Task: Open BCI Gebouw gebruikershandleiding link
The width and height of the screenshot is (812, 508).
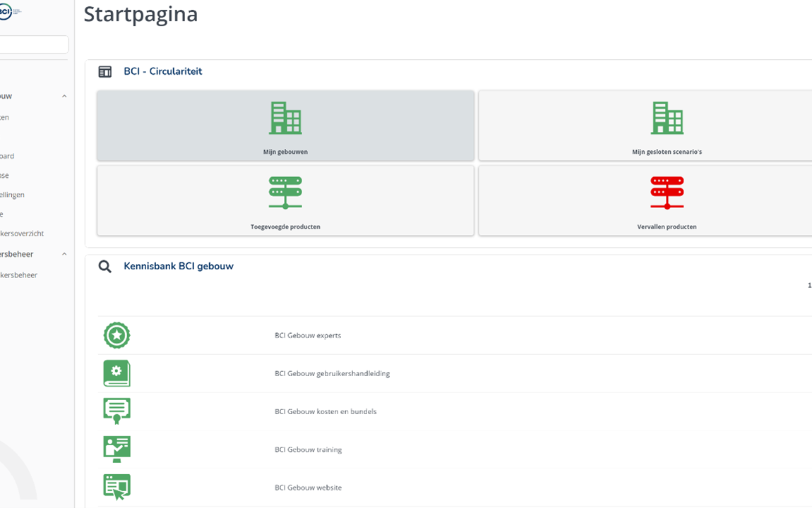Action: (x=332, y=373)
